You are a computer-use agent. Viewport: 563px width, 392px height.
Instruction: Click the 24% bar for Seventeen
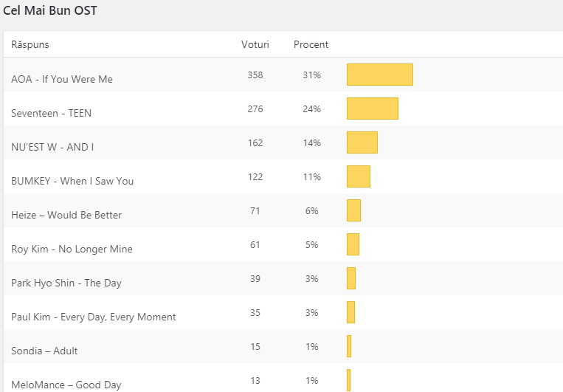click(x=372, y=109)
